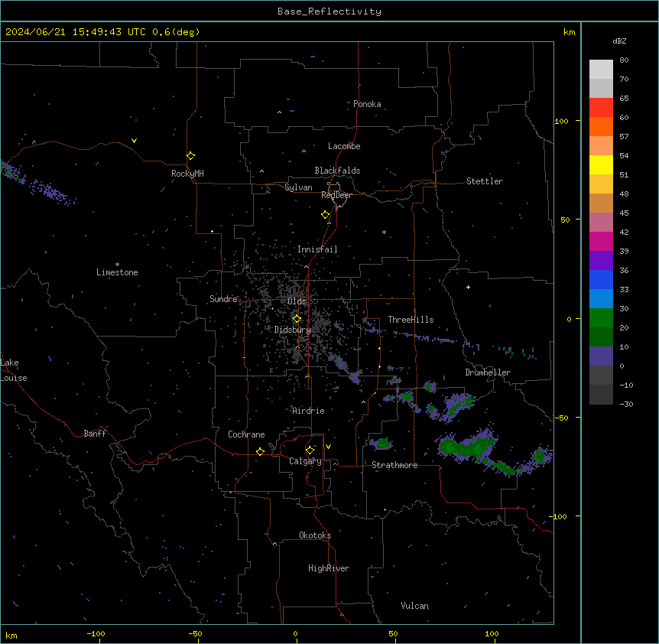Image resolution: width=659 pixels, height=644 pixels.
Task: Click the Okotoks town label
Action: (315, 535)
